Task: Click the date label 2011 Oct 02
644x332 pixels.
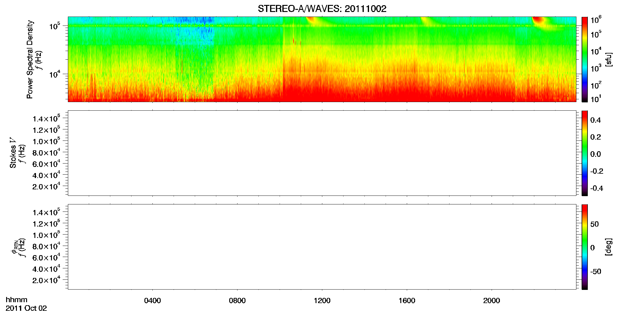Action: coord(26,308)
